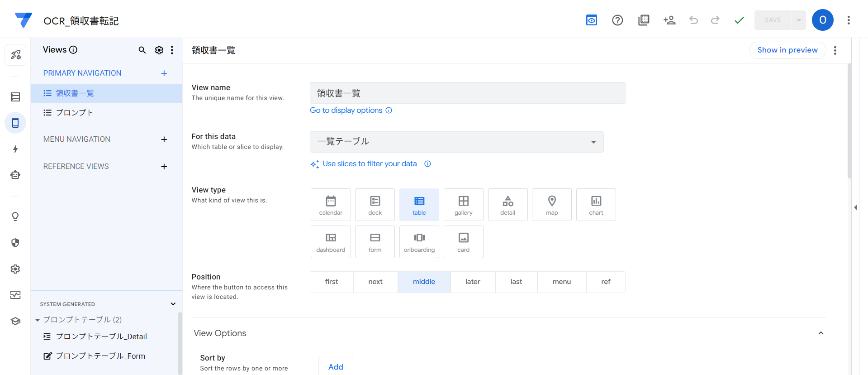Viewport: 868px width, 375px height.
Task: Open the Actions lightning bolt icon
Action: (x=15, y=149)
